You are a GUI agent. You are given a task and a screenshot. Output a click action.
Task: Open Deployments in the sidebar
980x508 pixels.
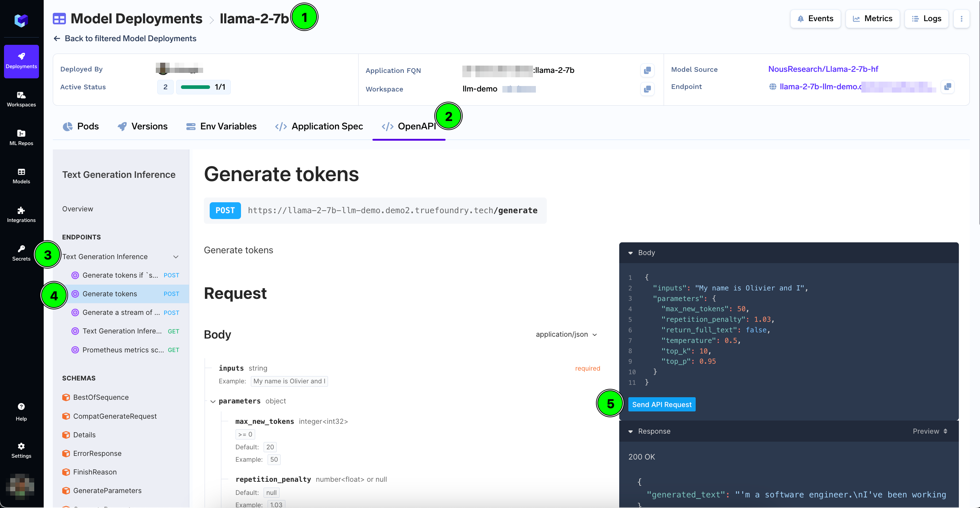(x=21, y=61)
